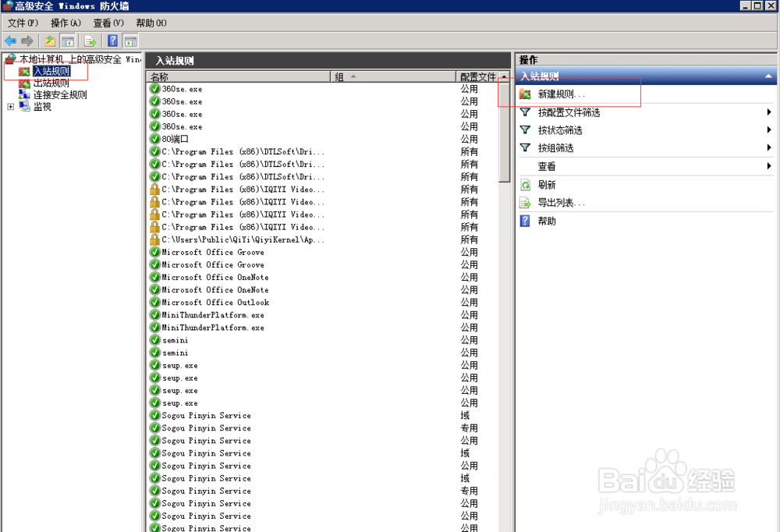The image size is (780, 532).
Task: Select 连接安全规则 in the tree
Action: (x=60, y=94)
